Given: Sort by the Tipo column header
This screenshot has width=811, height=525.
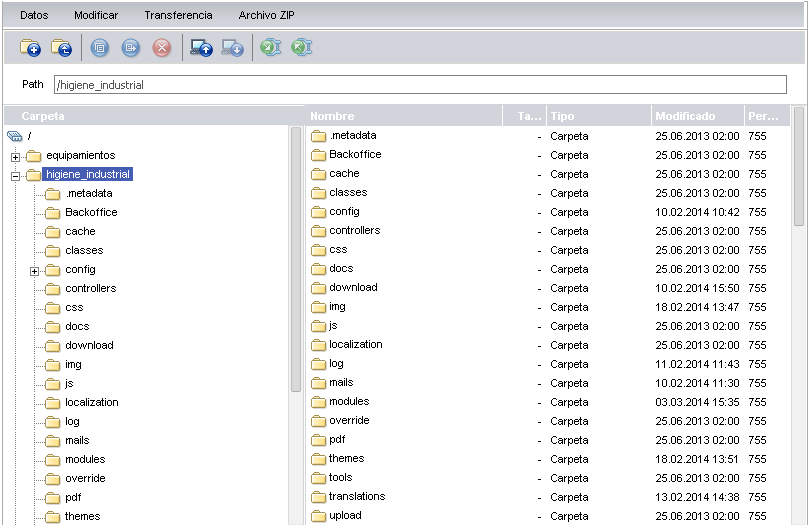Looking at the screenshot, I should (x=598, y=116).
